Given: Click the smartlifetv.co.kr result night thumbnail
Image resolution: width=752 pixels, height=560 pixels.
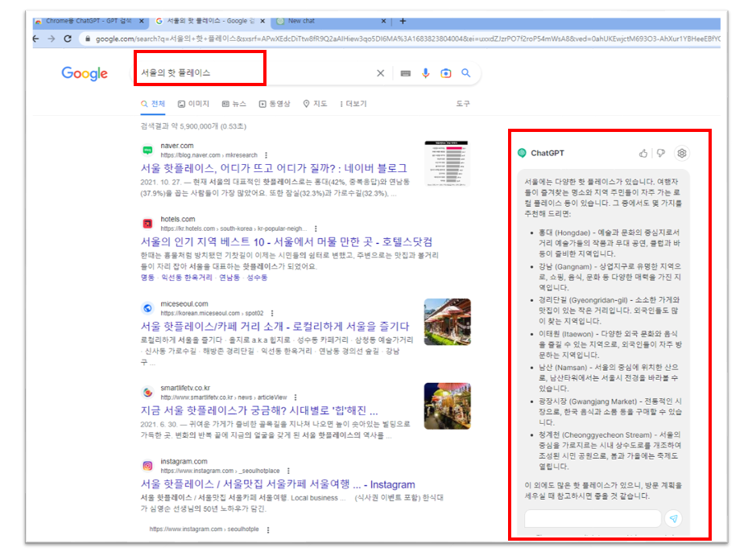Looking at the screenshot, I should click(448, 406).
